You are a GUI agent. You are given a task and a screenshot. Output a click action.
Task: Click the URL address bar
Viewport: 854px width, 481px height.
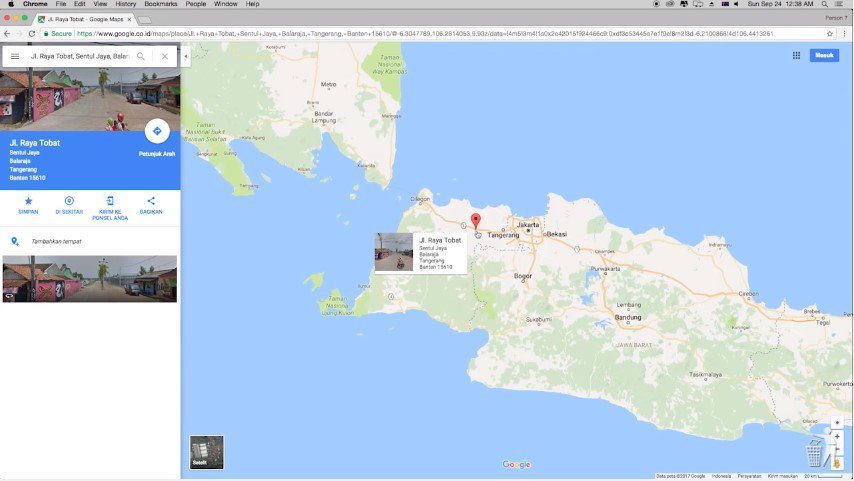click(436, 34)
